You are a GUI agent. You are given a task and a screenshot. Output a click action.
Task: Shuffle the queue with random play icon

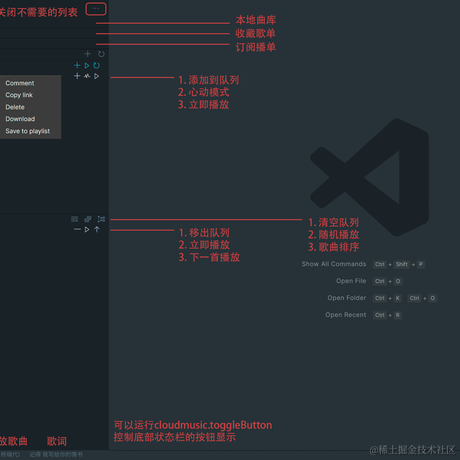coord(88,219)
